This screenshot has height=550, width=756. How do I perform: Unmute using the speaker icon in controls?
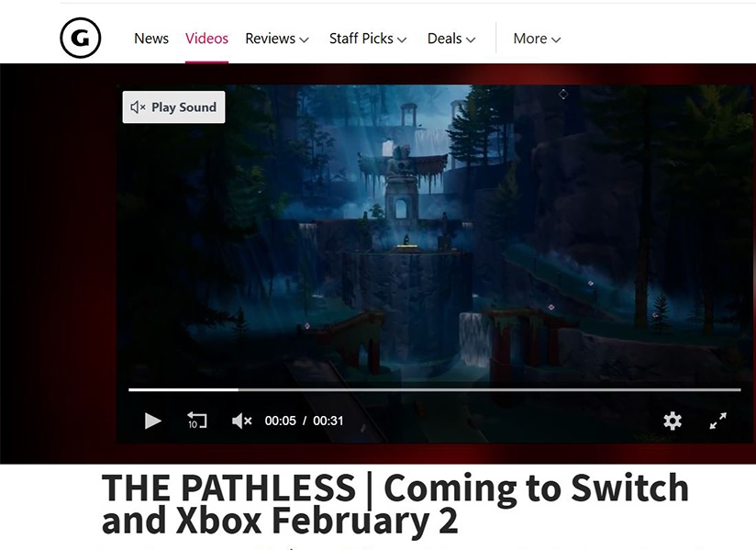[241, 421]
